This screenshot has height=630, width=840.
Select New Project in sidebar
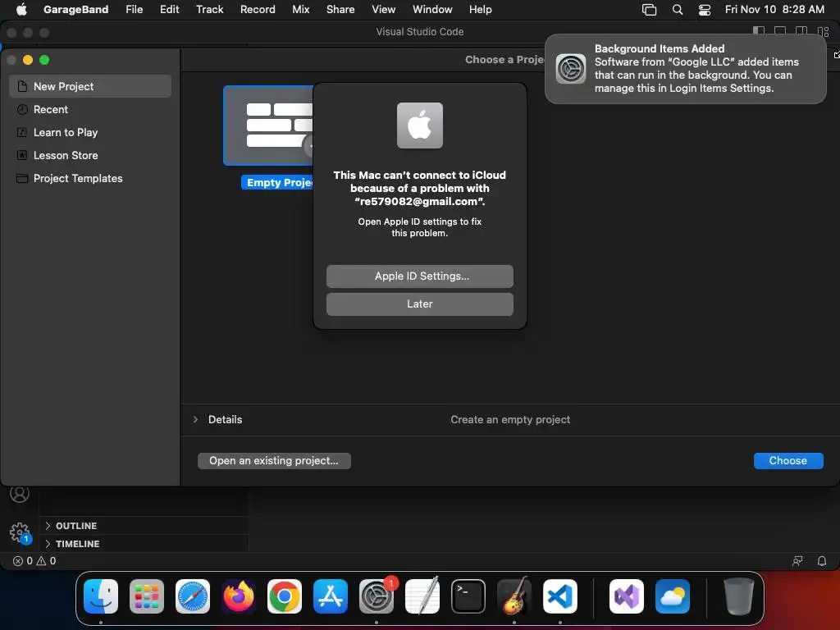[x=90, y=86]
